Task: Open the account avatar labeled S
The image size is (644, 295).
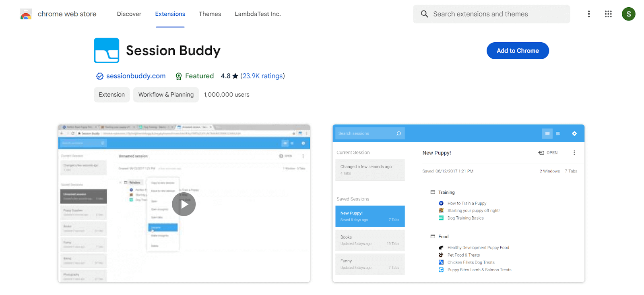Action: tap(629, 14)
